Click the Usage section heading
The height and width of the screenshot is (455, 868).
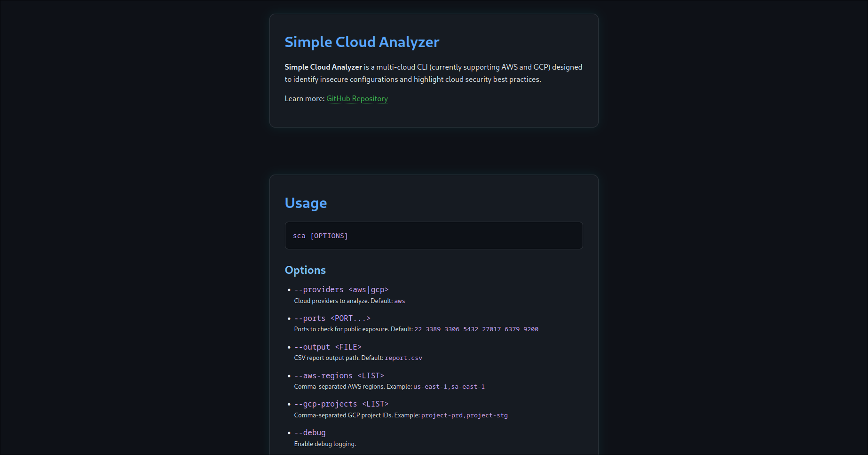[306, 203]
